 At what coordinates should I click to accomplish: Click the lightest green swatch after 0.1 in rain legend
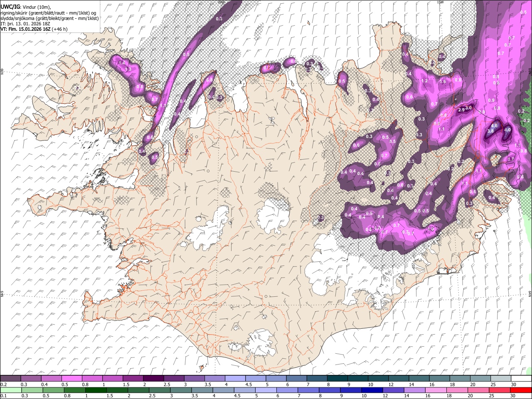10,390
